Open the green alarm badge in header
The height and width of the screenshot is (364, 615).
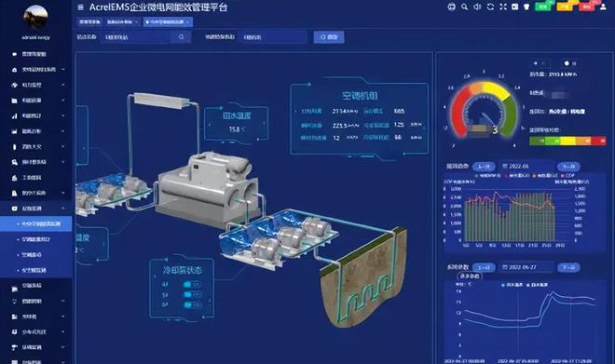point(543,7)
